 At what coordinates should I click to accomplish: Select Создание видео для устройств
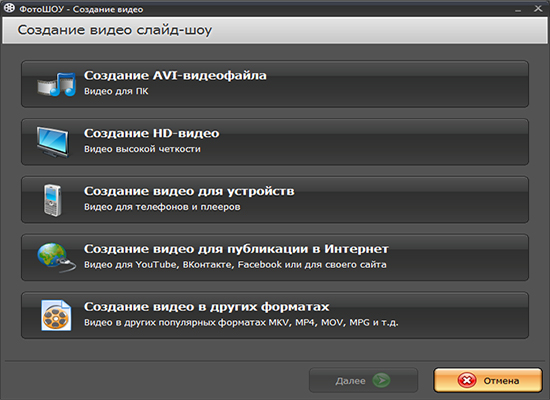coord(275,200)
